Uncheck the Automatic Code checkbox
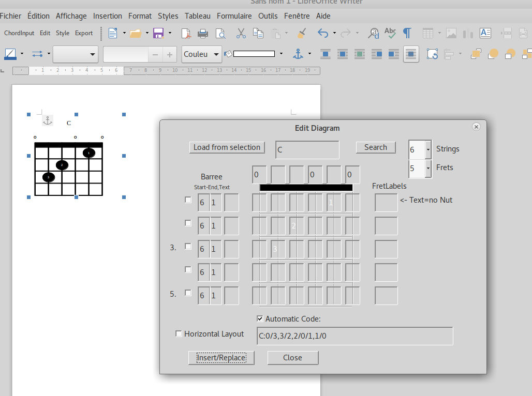The image size is (532, 396). (260, 318)
